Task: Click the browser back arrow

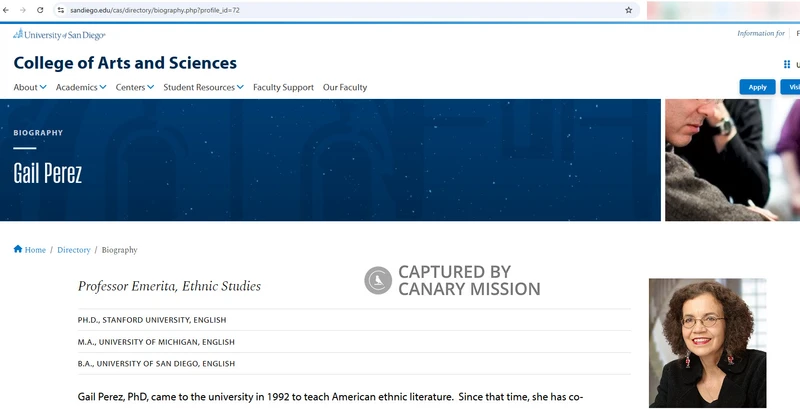Action: point(6,10)
